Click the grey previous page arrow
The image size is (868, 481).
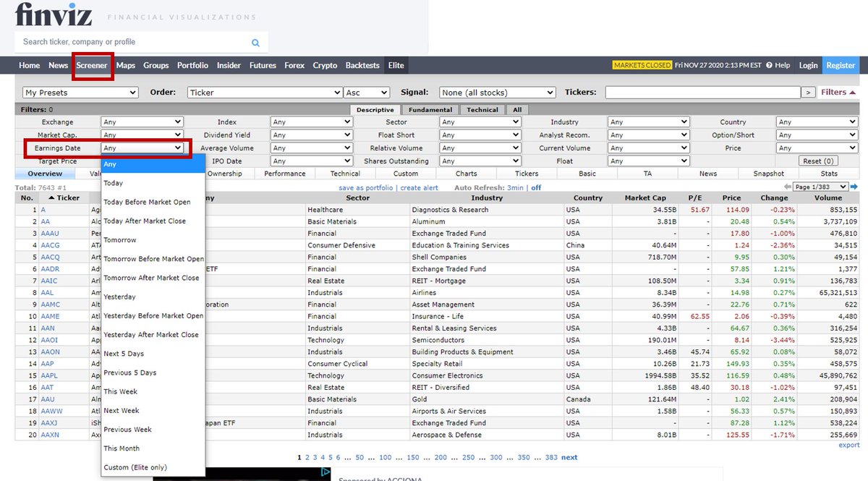pos(788,187)
